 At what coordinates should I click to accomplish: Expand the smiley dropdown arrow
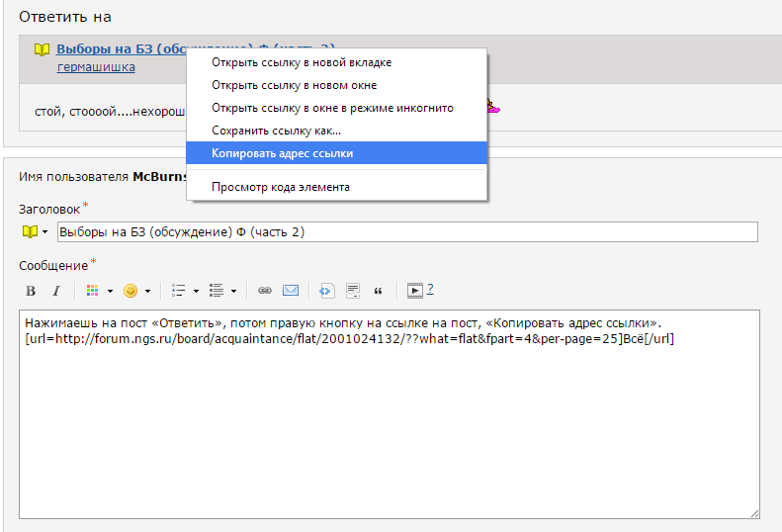coord(148,291)
